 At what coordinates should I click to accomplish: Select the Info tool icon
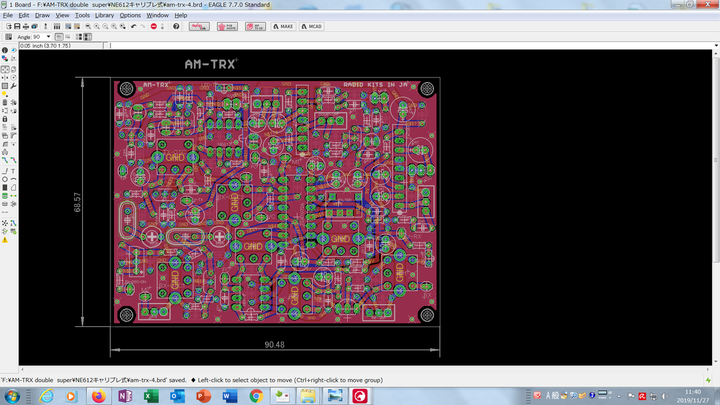pyautogui.click(x=5, y=50)
